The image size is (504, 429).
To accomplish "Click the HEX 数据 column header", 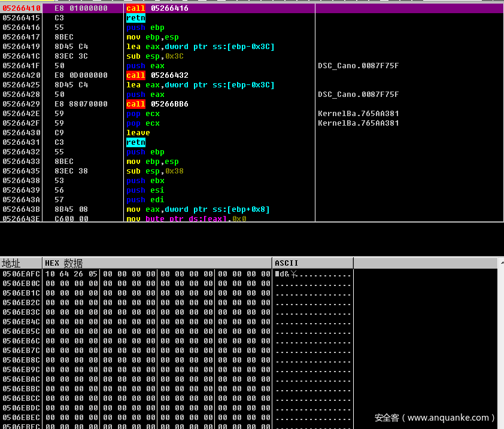I will [x=63, y=263].
